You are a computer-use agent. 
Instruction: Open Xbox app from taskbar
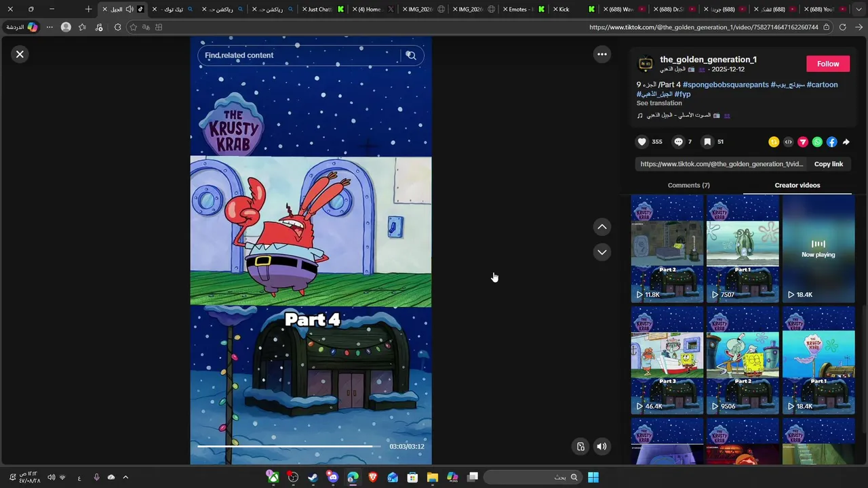273,477
